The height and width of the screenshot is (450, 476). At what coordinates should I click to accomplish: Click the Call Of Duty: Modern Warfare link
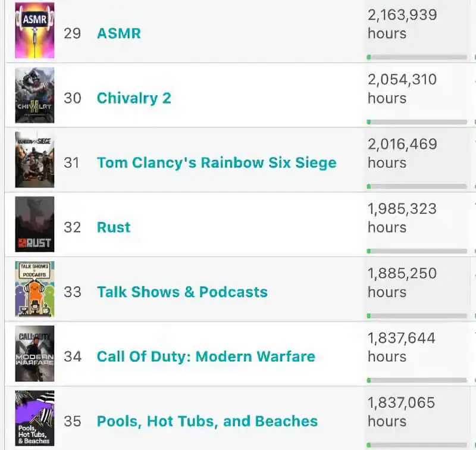pyautogui.click(x=206, y=357)
